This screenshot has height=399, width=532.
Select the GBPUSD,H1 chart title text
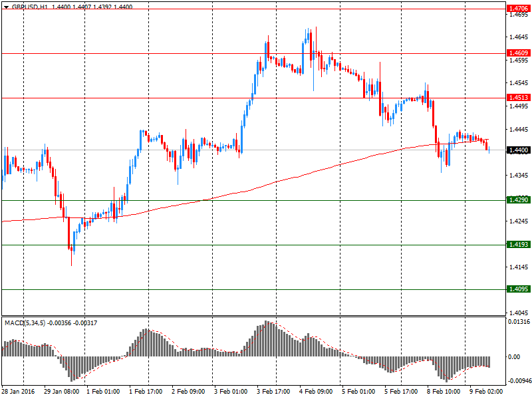click(30, 7)
